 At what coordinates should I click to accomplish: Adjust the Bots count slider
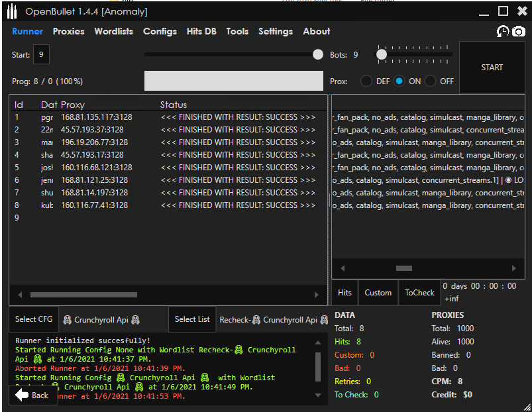(381, 55)
